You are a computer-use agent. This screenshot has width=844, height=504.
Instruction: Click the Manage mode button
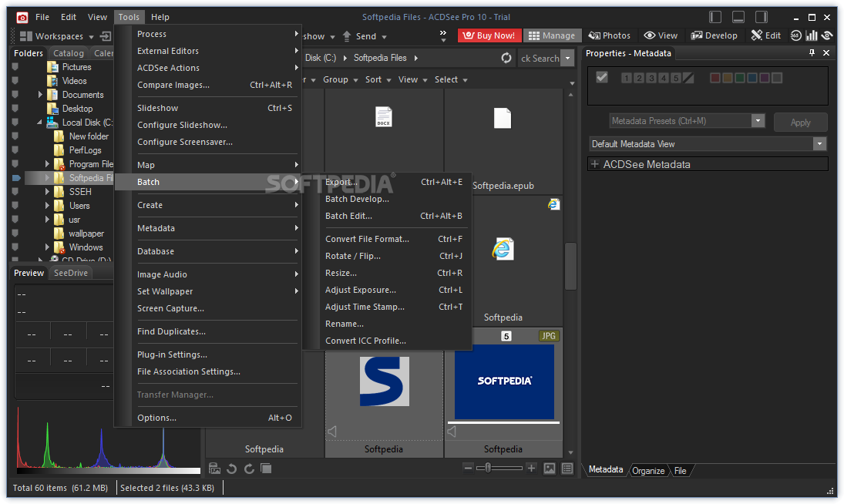coord(552,35)
